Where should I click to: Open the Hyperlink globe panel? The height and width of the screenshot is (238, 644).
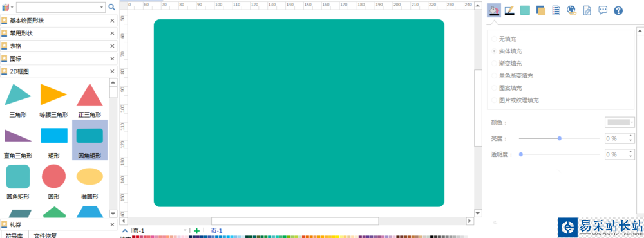[572, 10]
